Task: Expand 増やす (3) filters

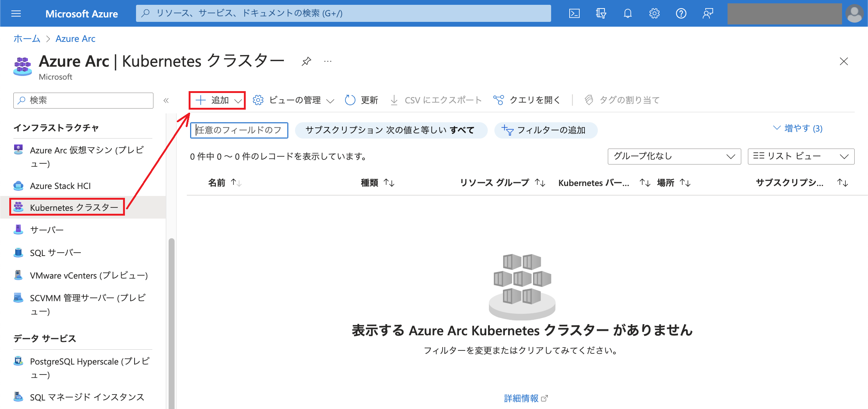Action: (798, 128)
